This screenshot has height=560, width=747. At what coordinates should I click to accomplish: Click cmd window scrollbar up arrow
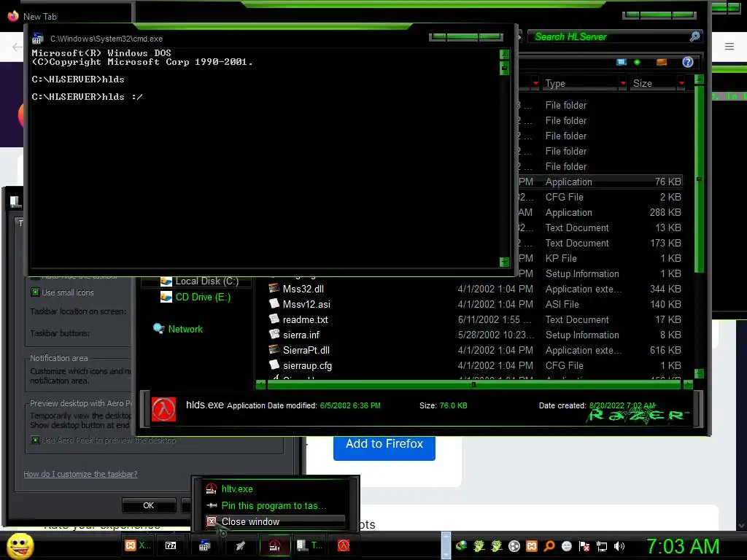point(504,54)
